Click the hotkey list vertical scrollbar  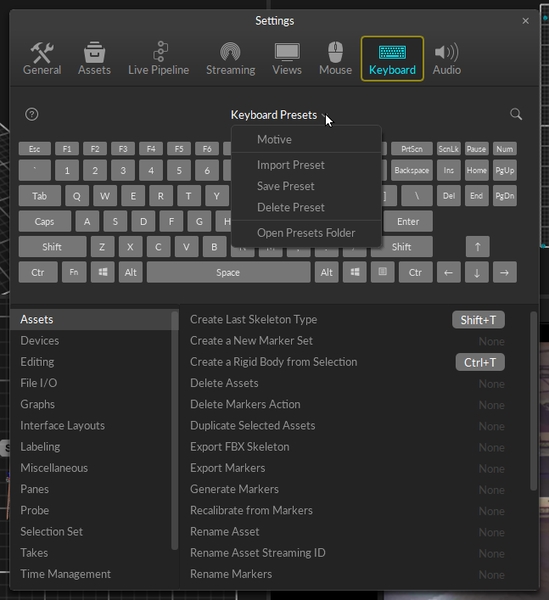coord(533,401)
